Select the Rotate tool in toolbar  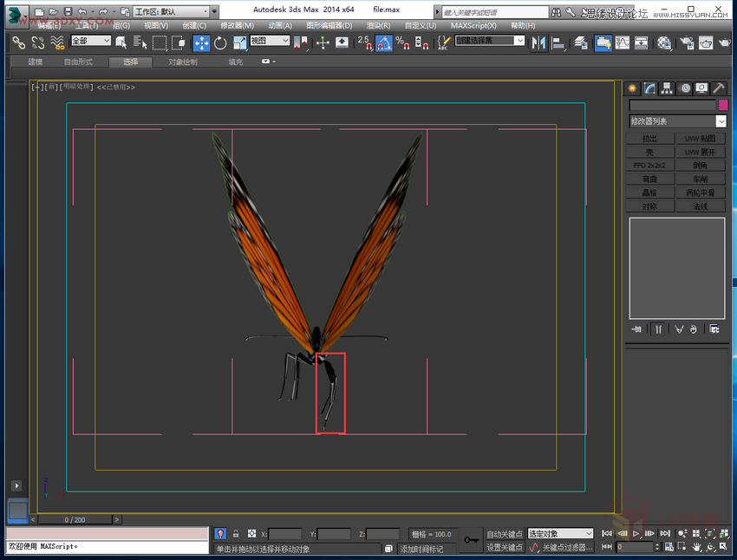click(x=220, y=42)
